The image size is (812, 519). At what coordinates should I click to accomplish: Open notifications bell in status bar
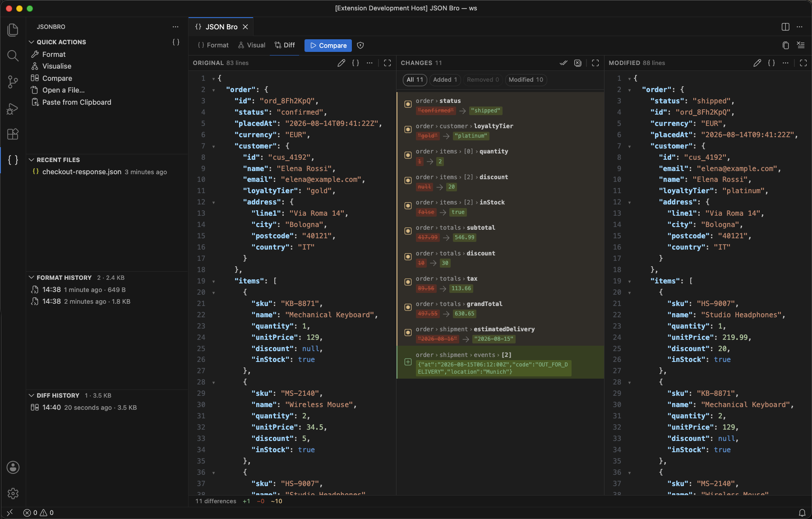coord(802,513)
